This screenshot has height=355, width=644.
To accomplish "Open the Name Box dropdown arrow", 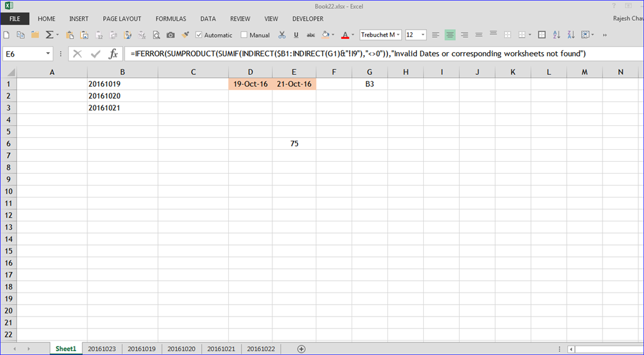I will (x=48, y=54).
